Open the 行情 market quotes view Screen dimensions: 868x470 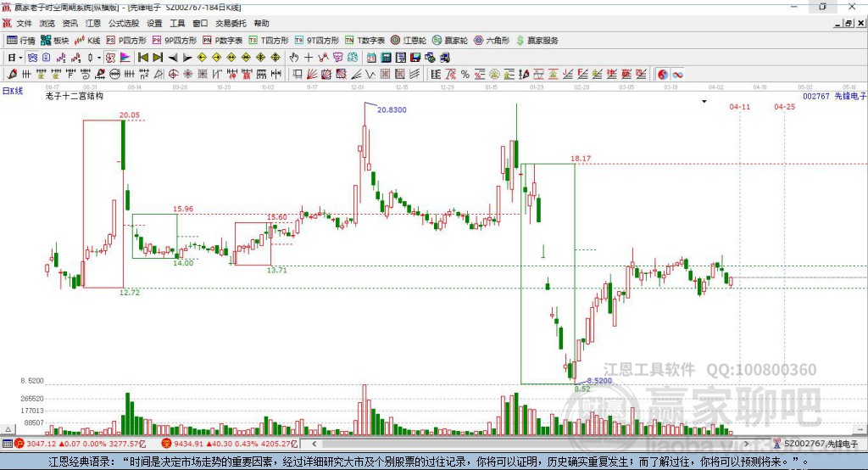[21, 41]
